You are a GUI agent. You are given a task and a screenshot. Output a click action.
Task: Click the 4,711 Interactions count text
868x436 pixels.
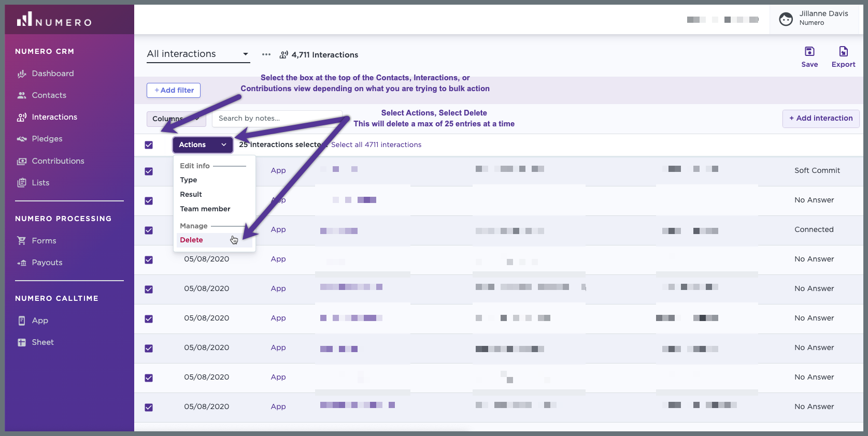(325, 55)
